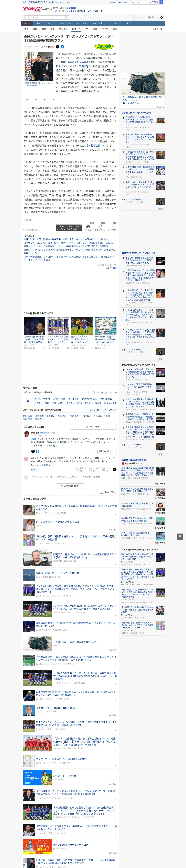The width and height of the screenshot is (186, 868).
Task: Click the keyword search magnifier icon
Action: pos(66,17)
